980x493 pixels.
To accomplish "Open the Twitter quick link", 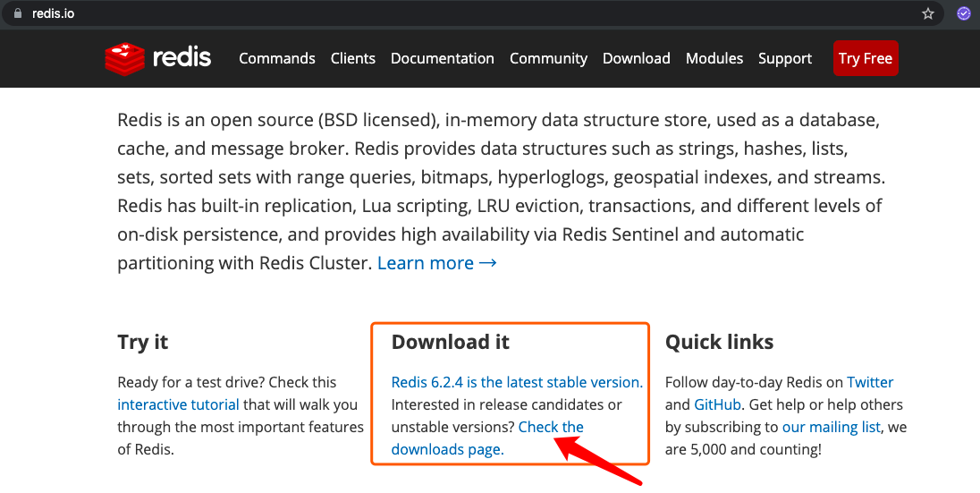I will pyautogui.click(x=870, y=382).
